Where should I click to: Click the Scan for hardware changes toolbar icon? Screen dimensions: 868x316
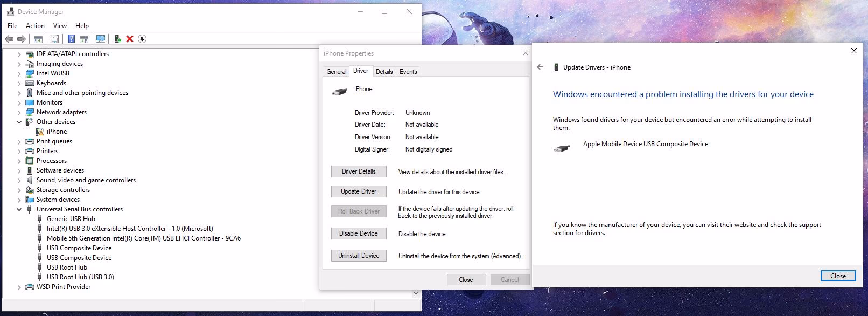(100, 39)
